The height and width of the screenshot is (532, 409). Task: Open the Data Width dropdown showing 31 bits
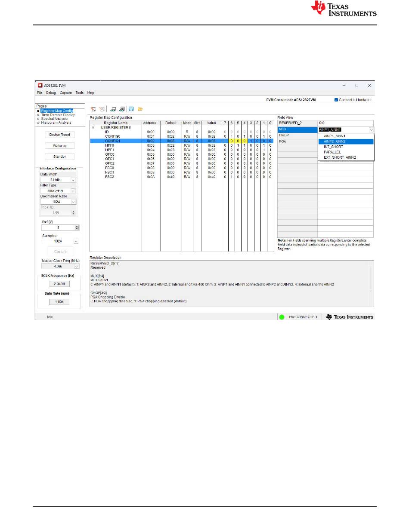[x=58, y=180]
